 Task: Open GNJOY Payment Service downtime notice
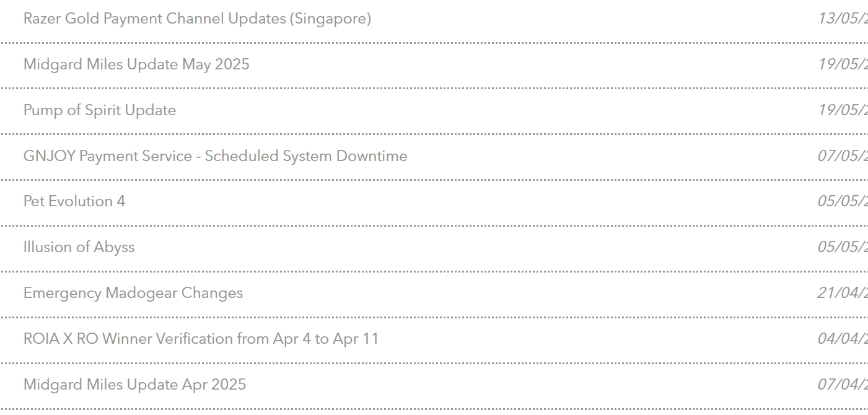click(216, 156)
